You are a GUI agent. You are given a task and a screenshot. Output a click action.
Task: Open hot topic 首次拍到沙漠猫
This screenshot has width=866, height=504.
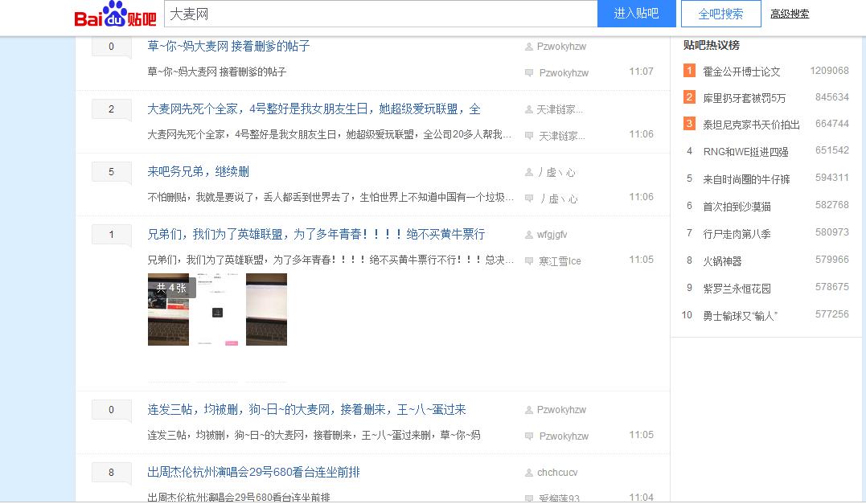[x=737, y=207]
